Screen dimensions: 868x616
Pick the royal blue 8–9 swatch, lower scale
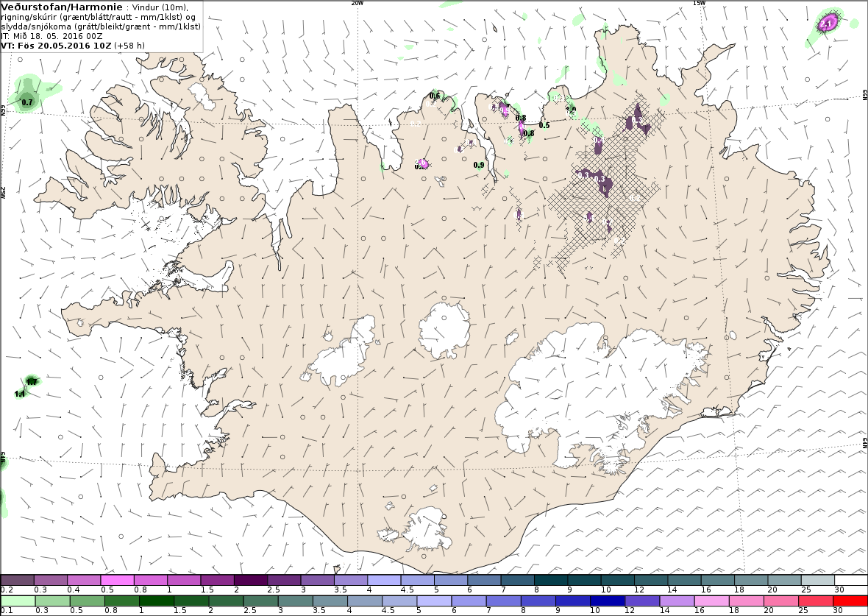(538, 601)
